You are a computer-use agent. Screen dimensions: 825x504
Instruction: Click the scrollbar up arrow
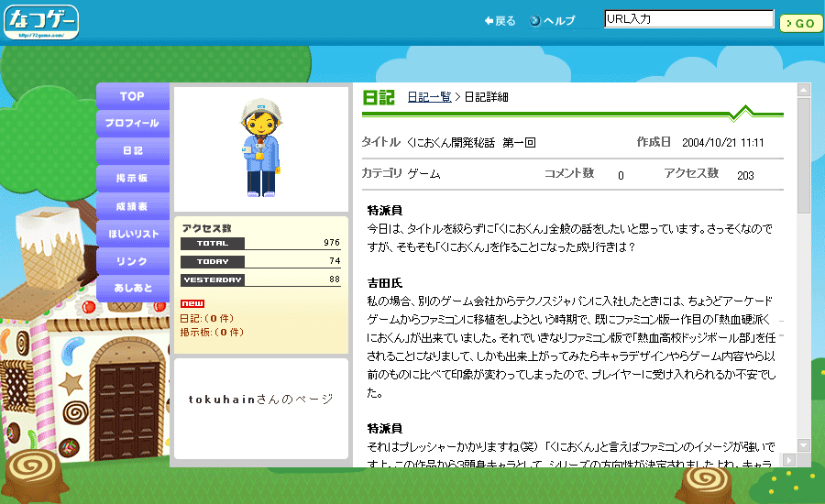(804, 90)
